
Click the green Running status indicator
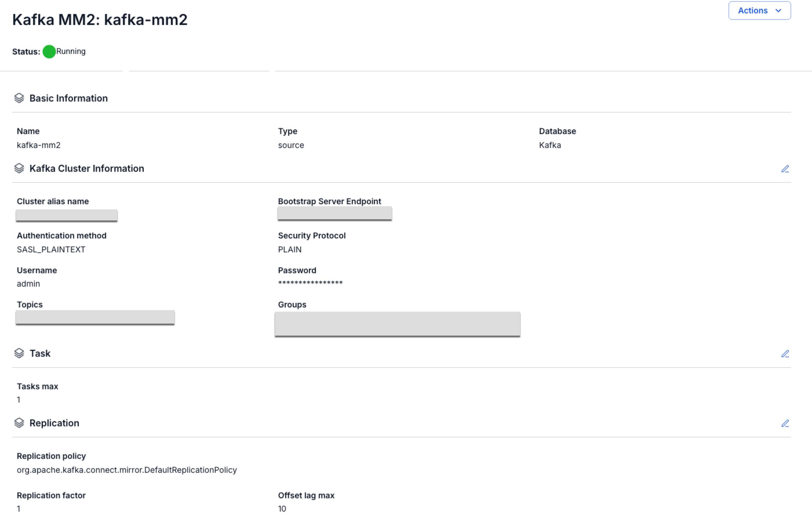coord(49,52)
